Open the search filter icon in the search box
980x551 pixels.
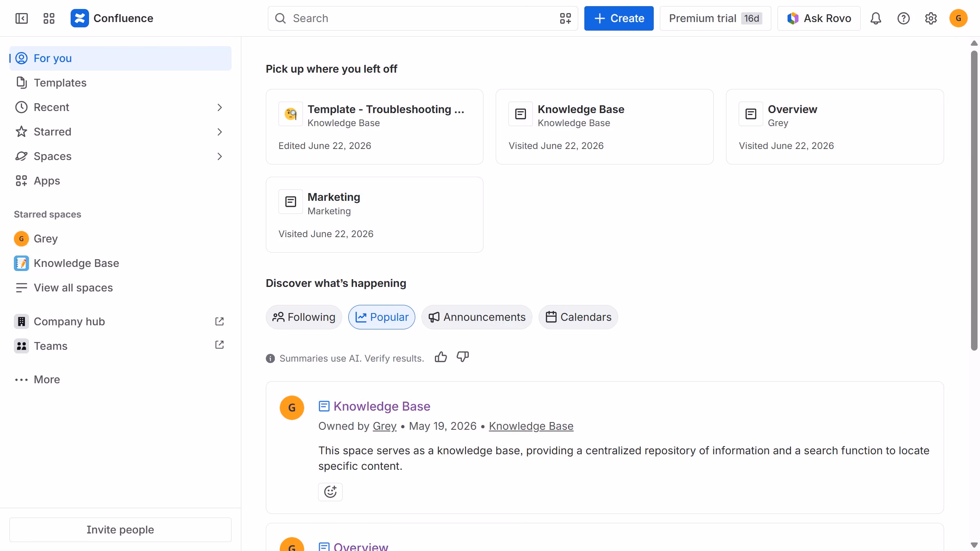pos(565,18)
